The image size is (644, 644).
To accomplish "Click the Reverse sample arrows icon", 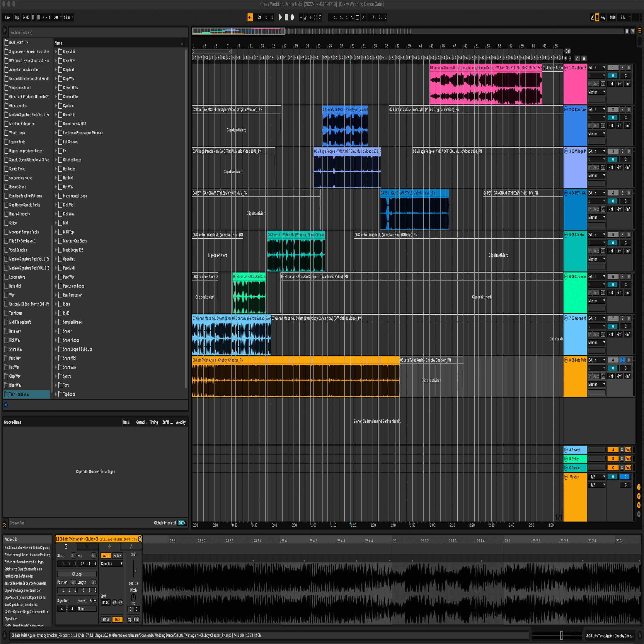I will point(130,620).
